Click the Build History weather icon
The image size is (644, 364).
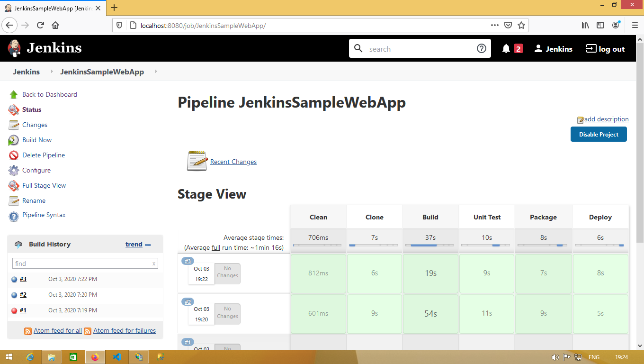pos(18,245)
